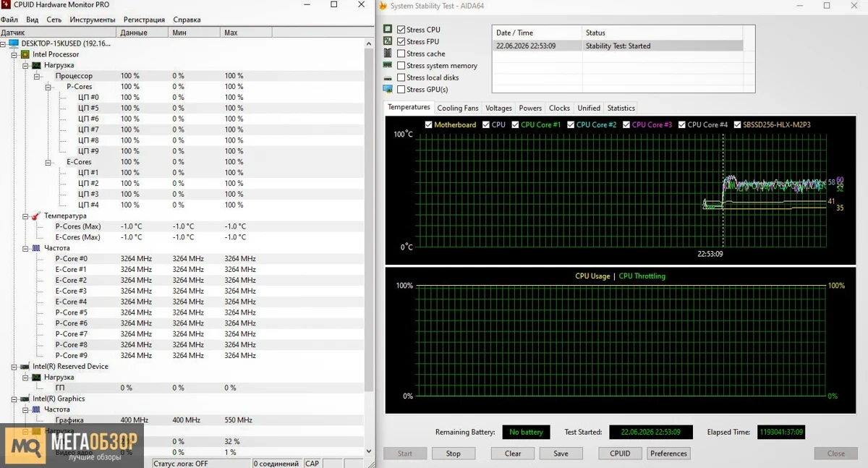Open the Файл menu
Viewport: 868px width, 468px height.
pos(9,20)
